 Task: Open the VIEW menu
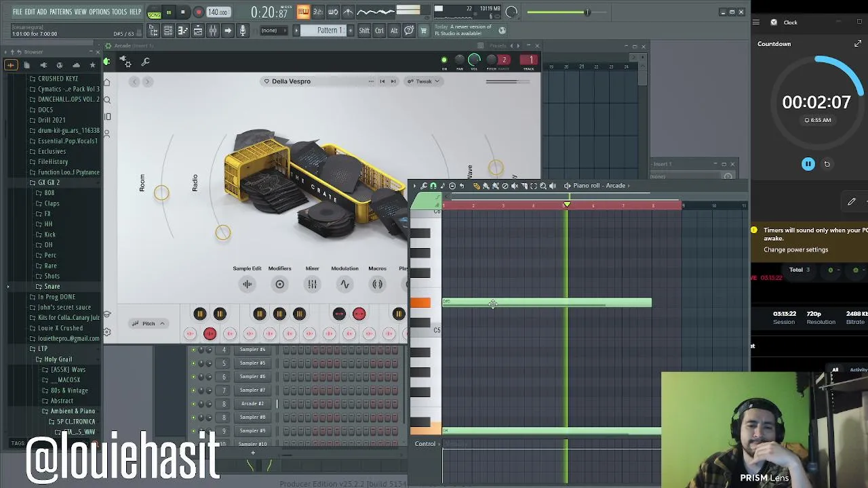point(80,12)
